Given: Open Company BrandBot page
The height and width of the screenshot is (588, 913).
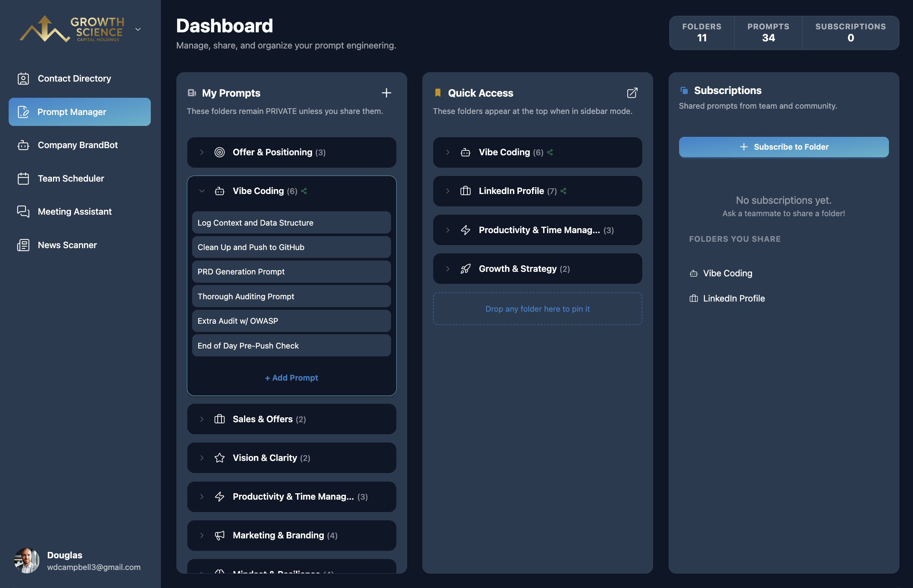Looking at the screenshot, I should 79,145.
